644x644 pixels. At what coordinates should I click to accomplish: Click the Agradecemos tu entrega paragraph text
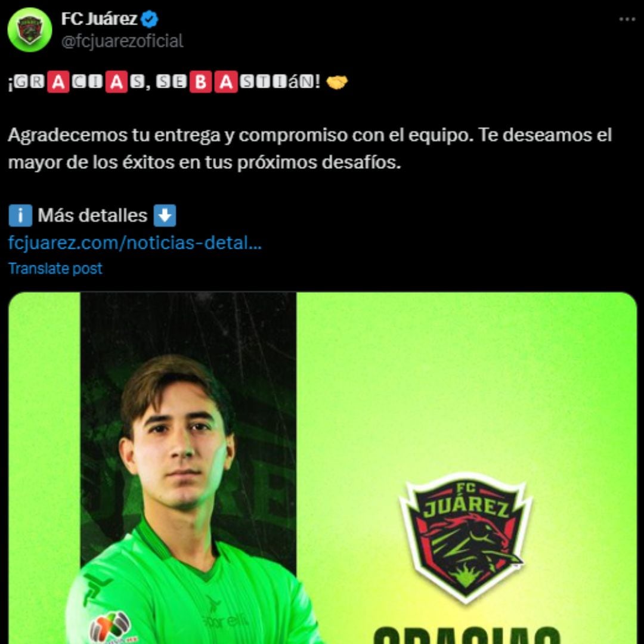tap(309, 148)
